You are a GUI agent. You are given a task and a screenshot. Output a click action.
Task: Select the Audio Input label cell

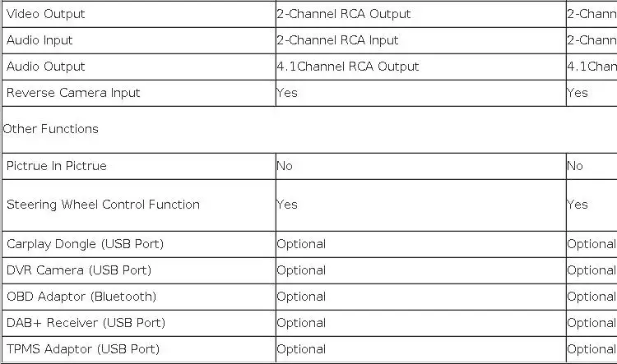tap(39, 40)
